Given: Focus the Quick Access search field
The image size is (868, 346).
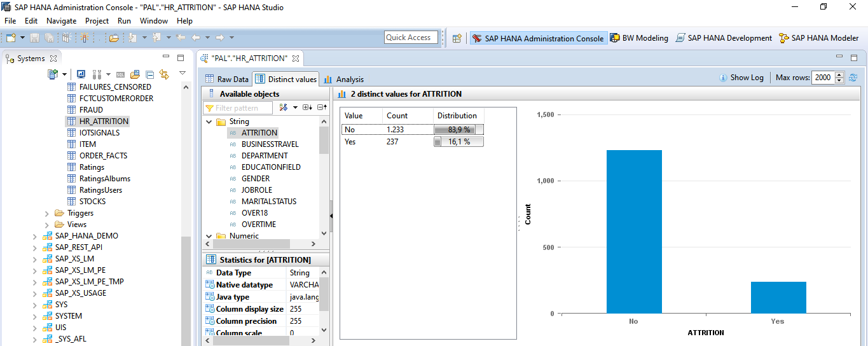Looking at the screenshot, I should (x=411, y=38).
